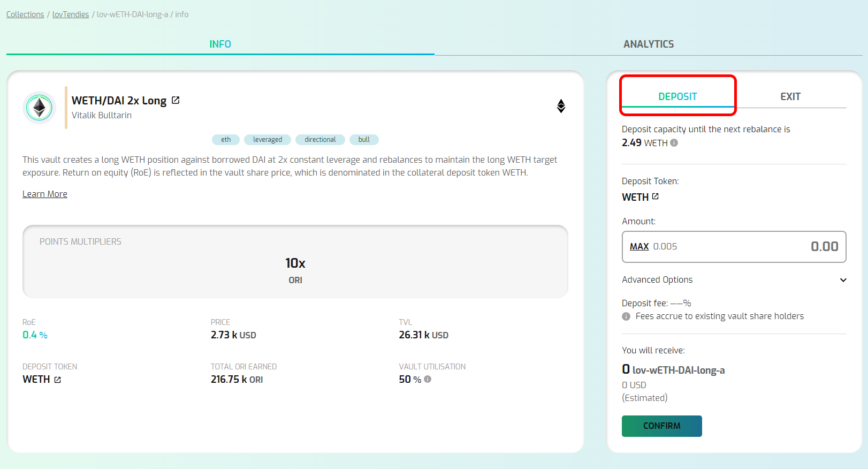Screen dimensions: 868x469
Task: Go to Collections in the breadcrumb
Action: [25, 14]
